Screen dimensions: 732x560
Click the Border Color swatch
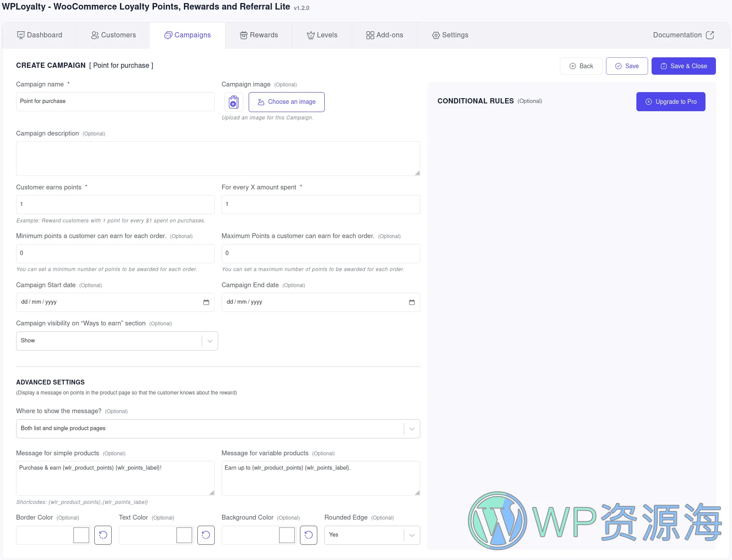pos(81,535)
